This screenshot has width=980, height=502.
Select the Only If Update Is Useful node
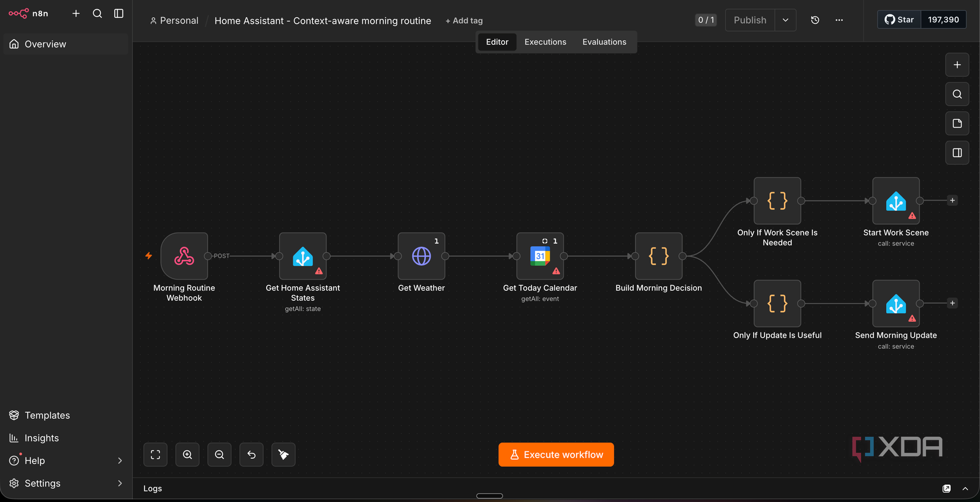(777, 303)
